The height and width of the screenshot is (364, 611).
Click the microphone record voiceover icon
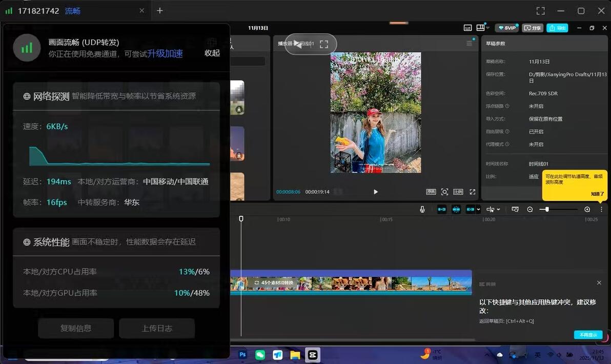tap(422, 209)
